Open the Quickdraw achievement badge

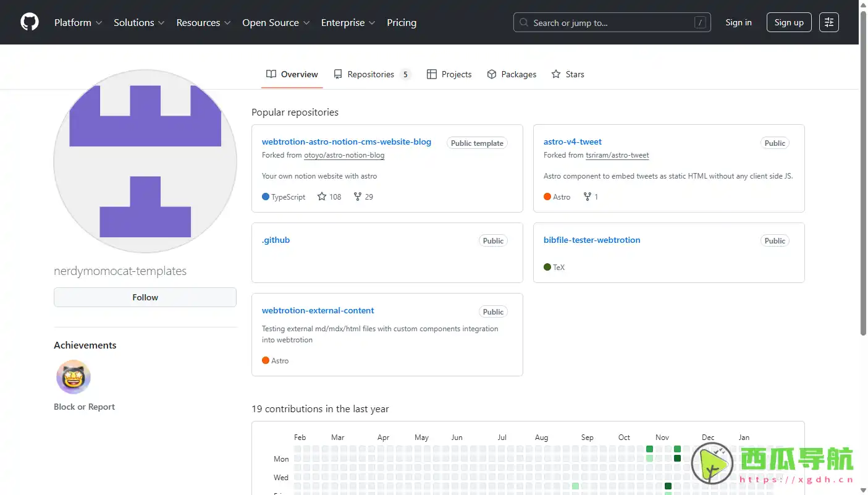click(74, 377)
